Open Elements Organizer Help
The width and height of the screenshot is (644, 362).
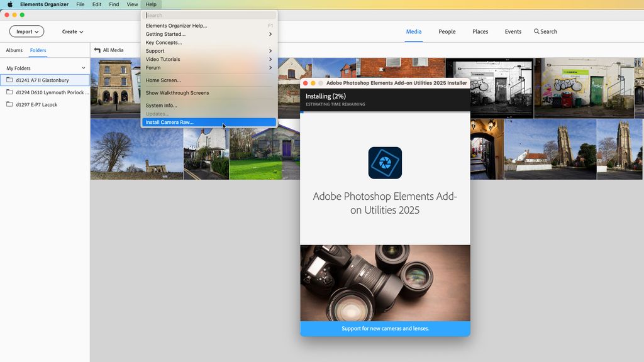click(176, 25)
